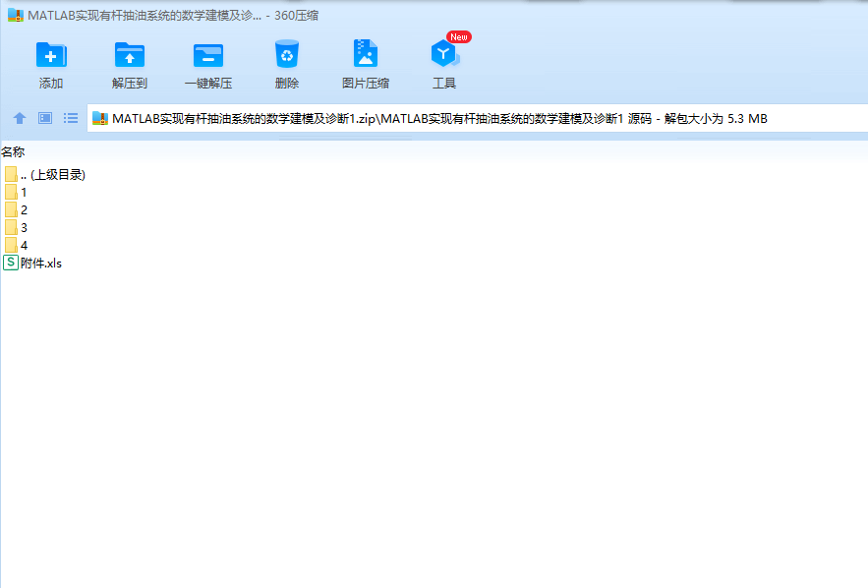Image resolution: width=868 pixels, height=588 pixels.
Task: Select the folder icon of folder 3
Action: click(11, 227)
